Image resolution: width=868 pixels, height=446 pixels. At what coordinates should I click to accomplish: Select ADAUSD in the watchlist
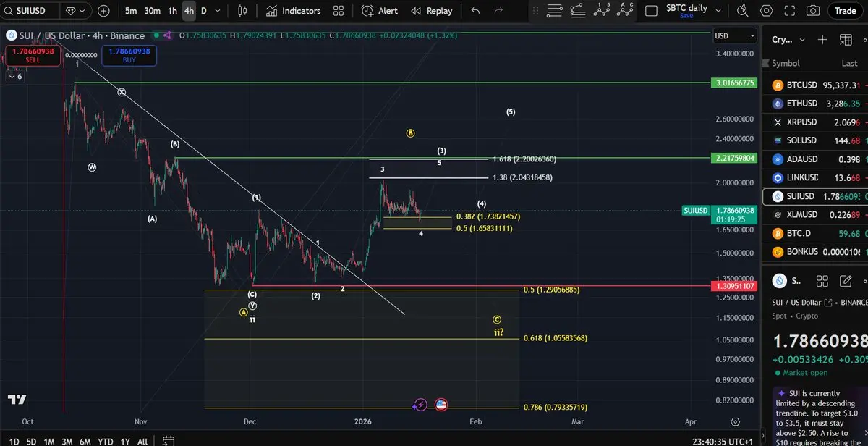pyautogui.click(x=816, y=159)
